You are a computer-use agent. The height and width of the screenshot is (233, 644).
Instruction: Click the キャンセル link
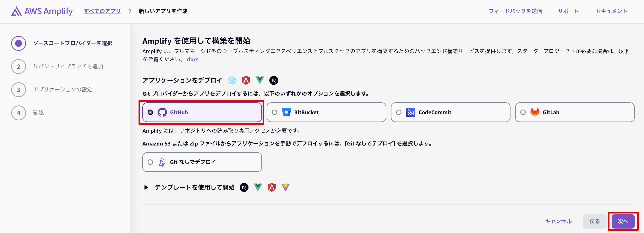[558, 221]
